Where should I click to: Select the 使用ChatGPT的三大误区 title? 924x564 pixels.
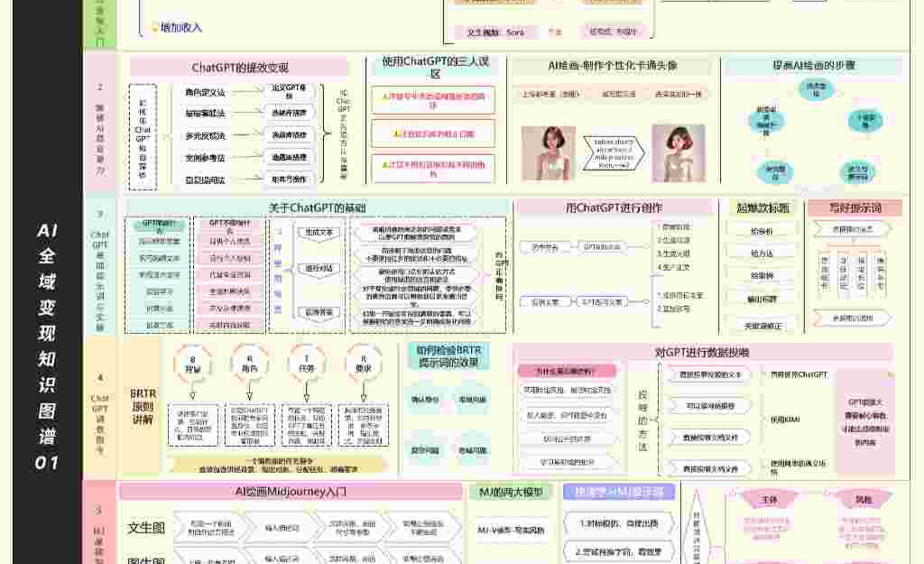pyautogui.click(x=435, y=67)
